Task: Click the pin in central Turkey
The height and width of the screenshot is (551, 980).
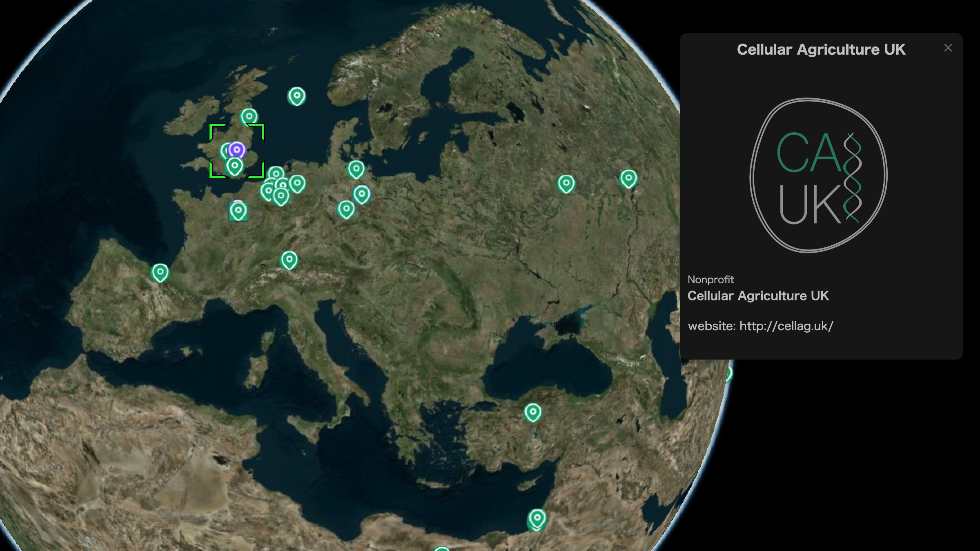Action: tap(533, 412)
